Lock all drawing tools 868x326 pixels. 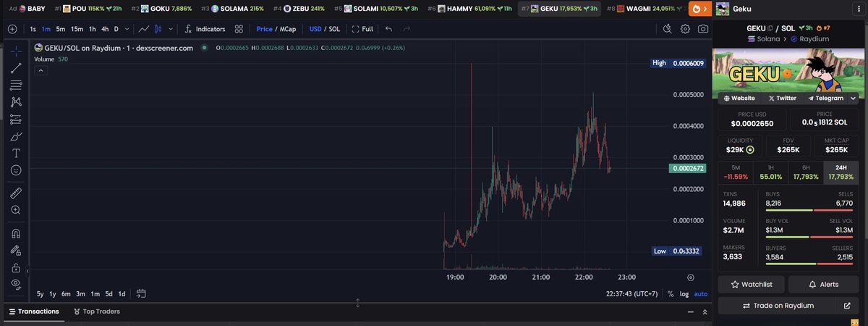tap(16, 267)
